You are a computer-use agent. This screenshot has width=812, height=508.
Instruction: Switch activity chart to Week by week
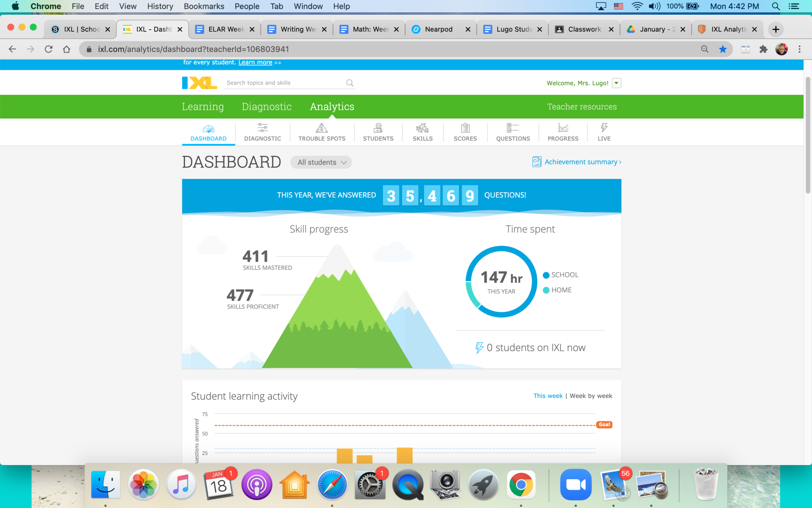tap(591, 396)
